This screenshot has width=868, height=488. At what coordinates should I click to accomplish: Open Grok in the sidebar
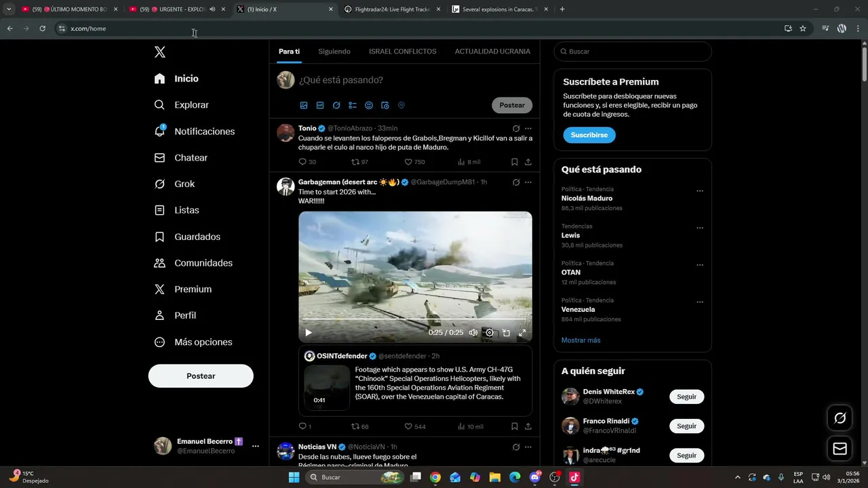[x=174, y=184]
